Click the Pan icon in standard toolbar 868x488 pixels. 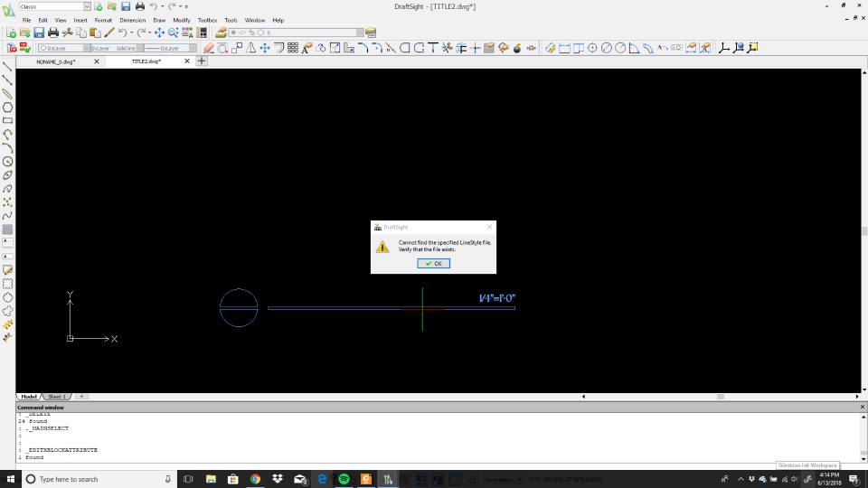click(x=159, y=33)
